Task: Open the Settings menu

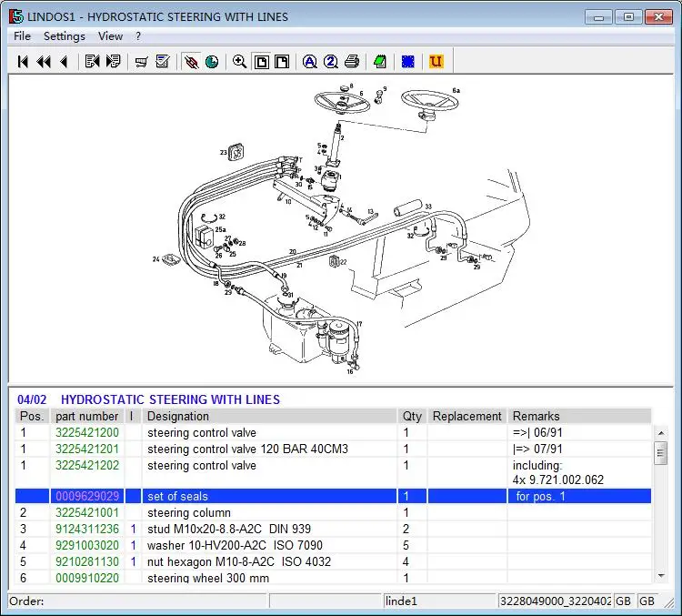Action: [64, 36]
